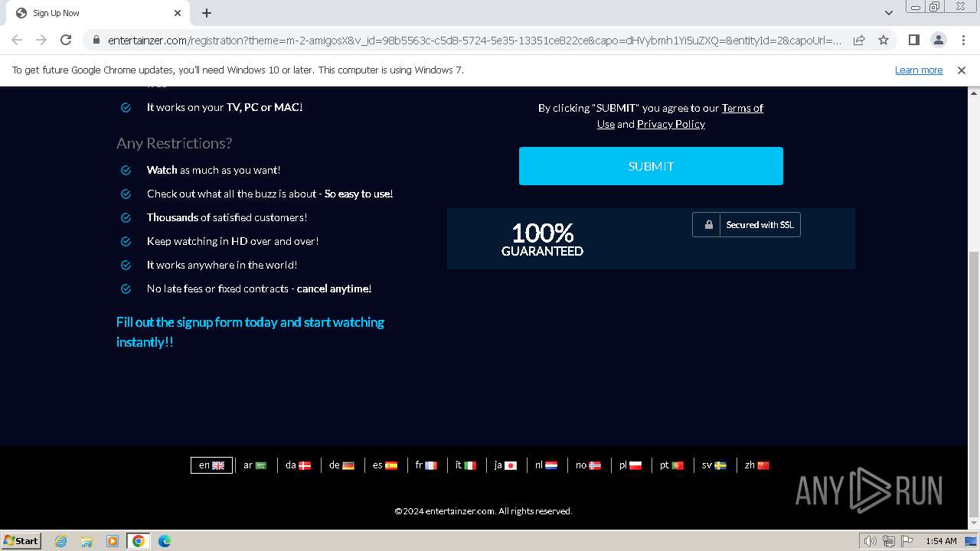
Task: Click the copyright entertainzer.com footer text
Action: (483, 511)
